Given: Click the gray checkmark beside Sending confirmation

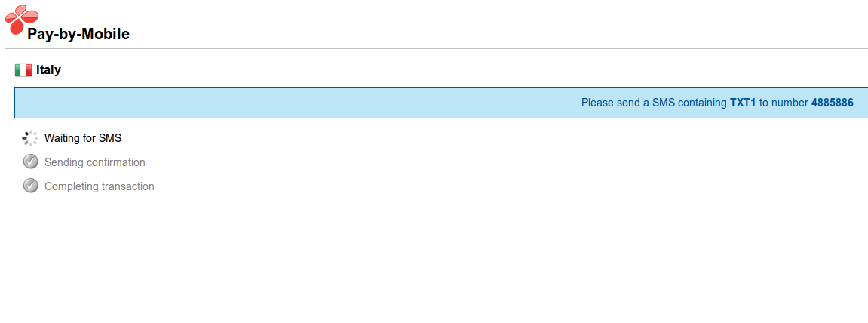Looking at the screenshot, I should [30, 161].
